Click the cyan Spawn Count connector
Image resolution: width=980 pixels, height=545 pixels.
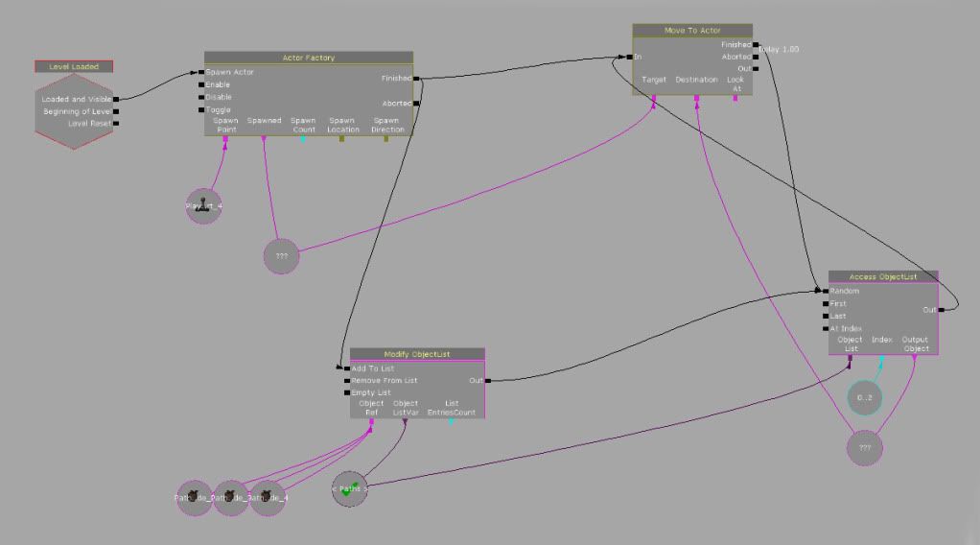pyautogui.click(x=303, y=139)
